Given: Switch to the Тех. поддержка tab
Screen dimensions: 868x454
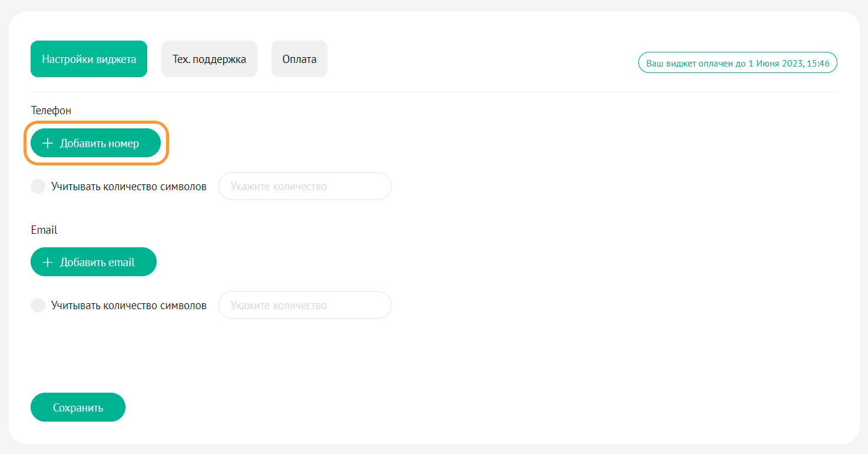Looking at the screenshot, I should (x=209, y=59).
